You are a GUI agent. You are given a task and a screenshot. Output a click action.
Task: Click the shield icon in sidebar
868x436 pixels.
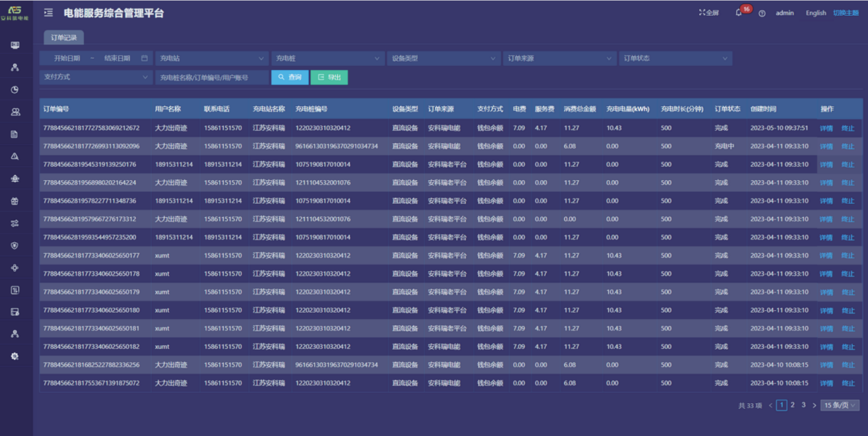coord(15,246)
